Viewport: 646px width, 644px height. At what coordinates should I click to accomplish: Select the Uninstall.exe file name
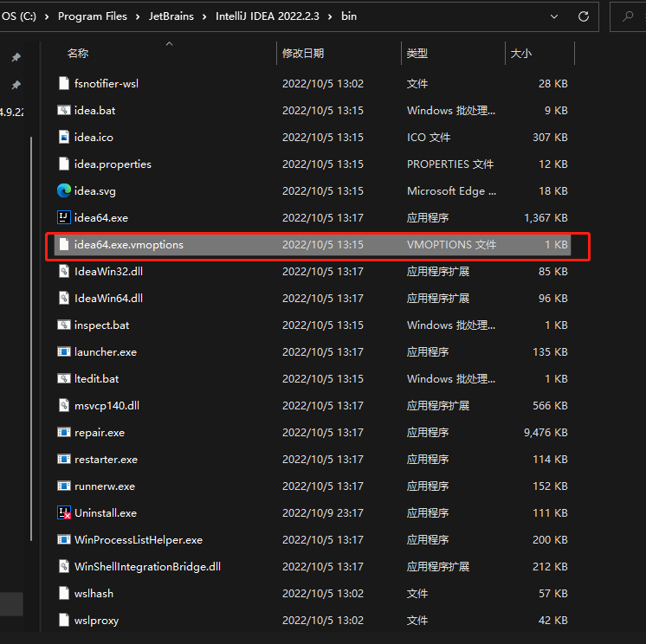[106, 512]
